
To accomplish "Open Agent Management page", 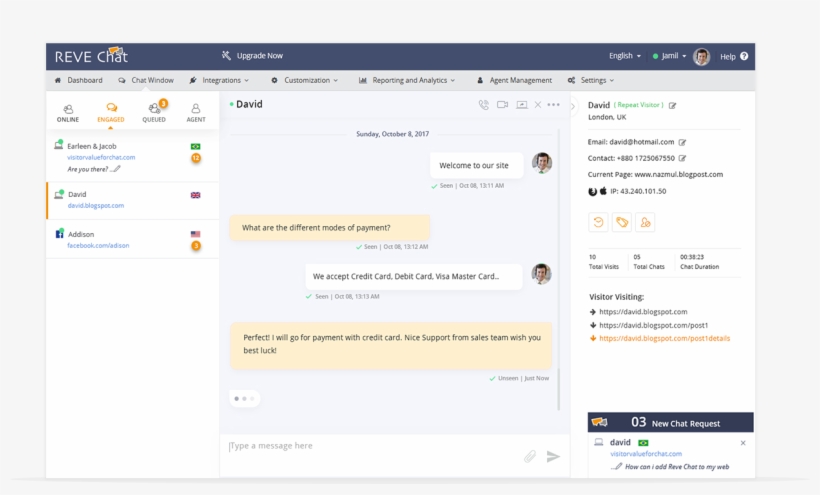I will tap(515, 80).
